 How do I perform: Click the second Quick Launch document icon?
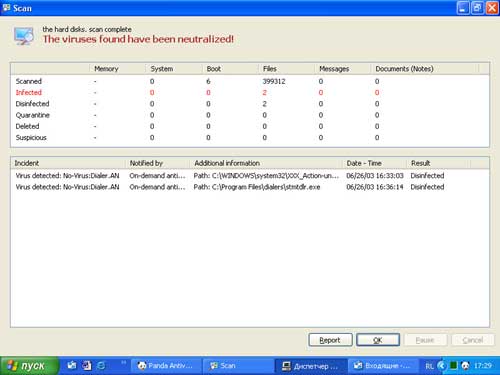coord(87,366)
